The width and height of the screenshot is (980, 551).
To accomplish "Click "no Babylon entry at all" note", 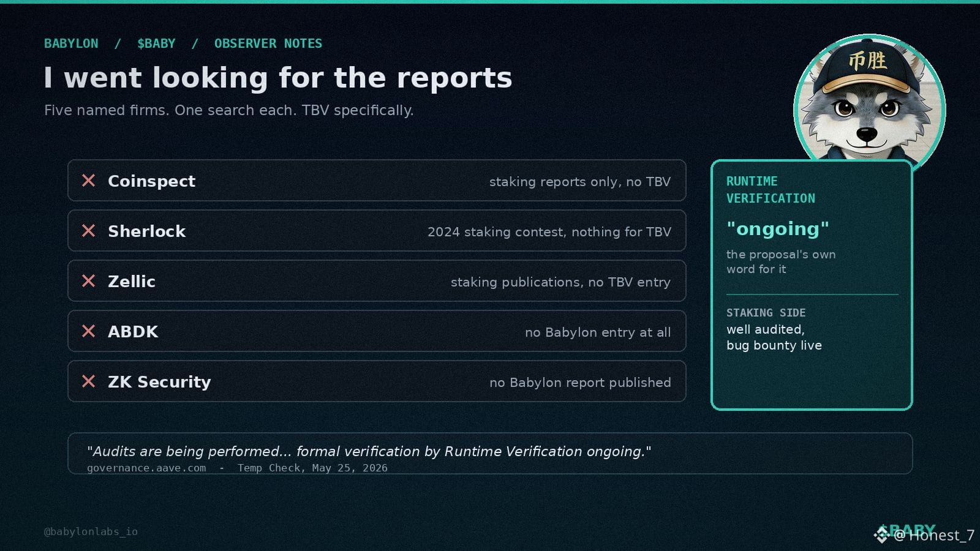I will pos(598,332).
